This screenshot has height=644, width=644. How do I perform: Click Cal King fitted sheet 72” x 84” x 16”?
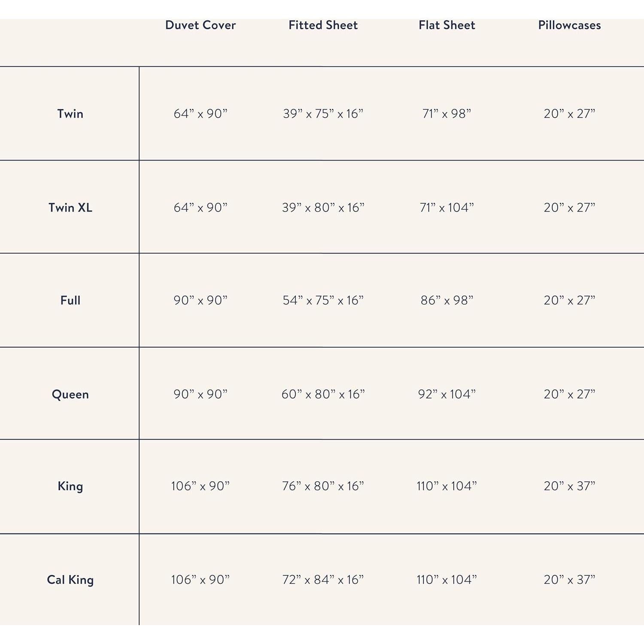click(x=323, y=580)
